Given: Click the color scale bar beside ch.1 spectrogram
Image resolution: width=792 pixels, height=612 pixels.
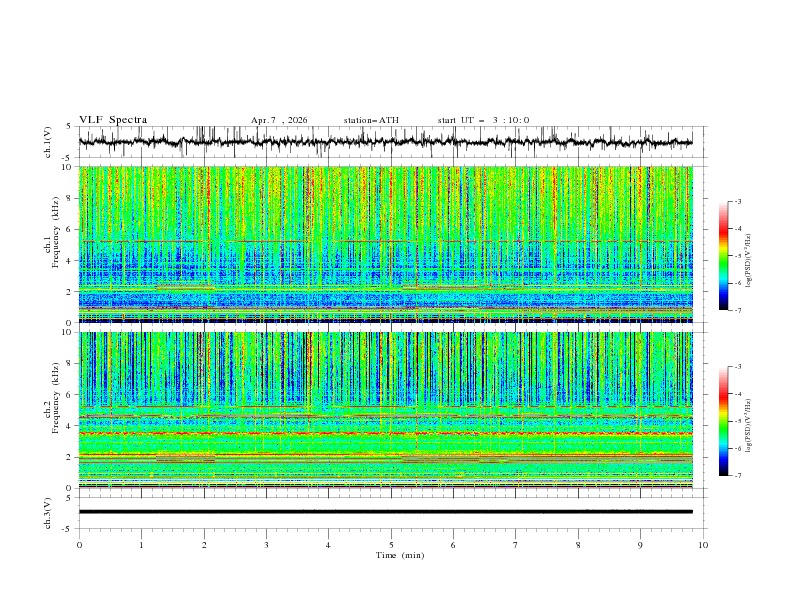Looking at the screenshot, I should click(723, 256).
